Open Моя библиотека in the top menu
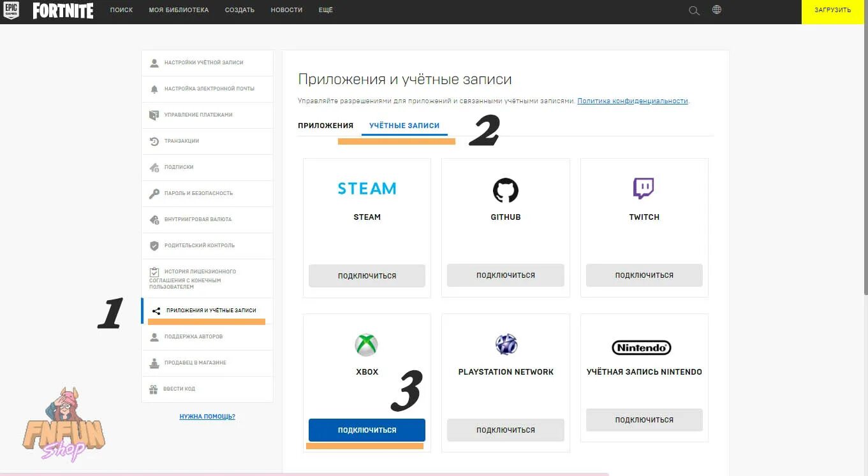This screenshot has height=476, width=868. pos(179,10)
